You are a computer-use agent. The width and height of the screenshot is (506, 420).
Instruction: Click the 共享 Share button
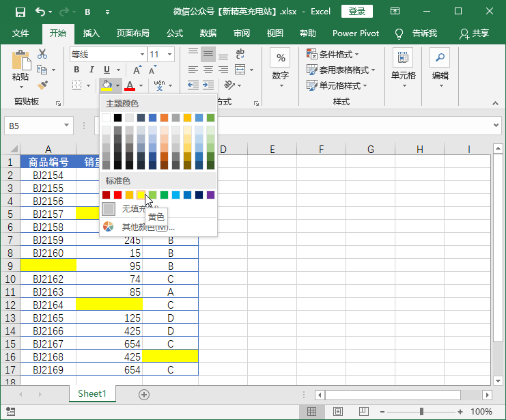474,33
